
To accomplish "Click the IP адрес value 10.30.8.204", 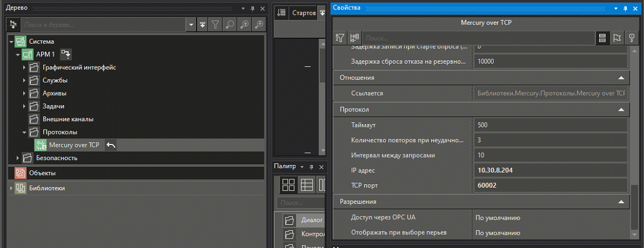I will pos(550,170).
